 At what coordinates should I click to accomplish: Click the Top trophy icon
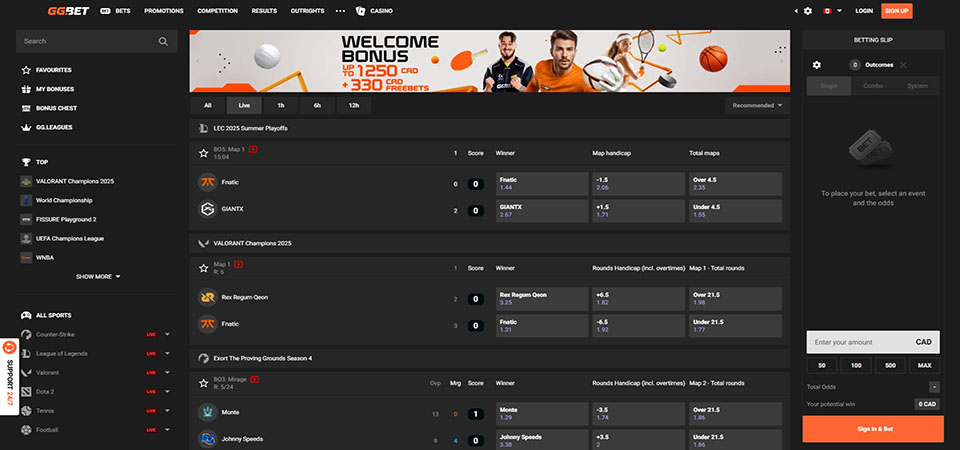pos(26,162)
